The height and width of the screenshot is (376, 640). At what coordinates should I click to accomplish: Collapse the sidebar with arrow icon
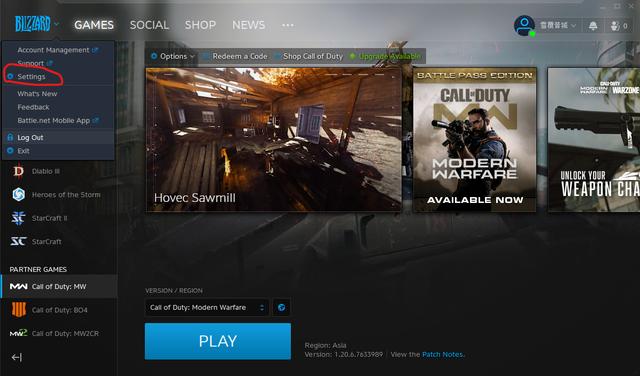[17, 357]
